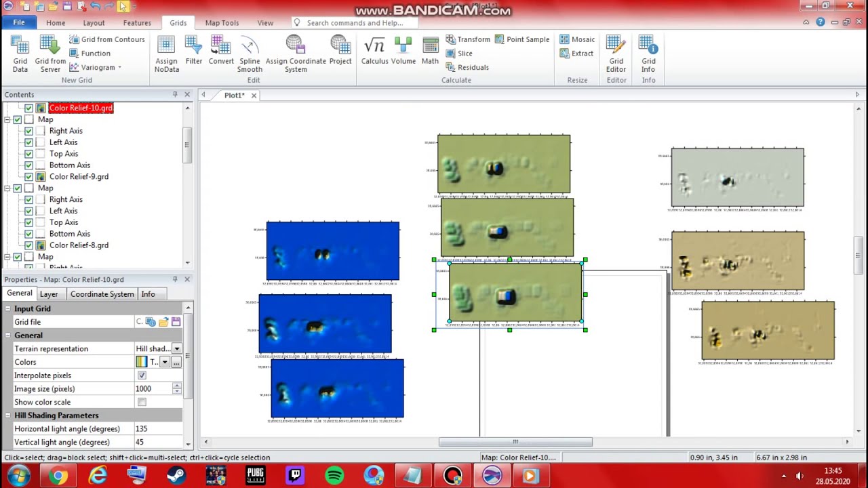Toggle Bottom Axis above Color Relief-8.grd
This screenshot has height=488, width=868.
(28, 234)
